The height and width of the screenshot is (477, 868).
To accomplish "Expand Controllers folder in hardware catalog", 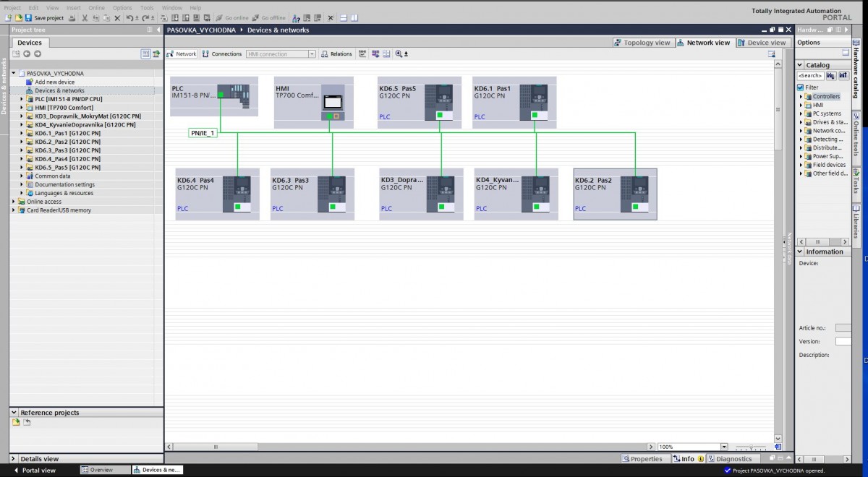I will [801, 96].
